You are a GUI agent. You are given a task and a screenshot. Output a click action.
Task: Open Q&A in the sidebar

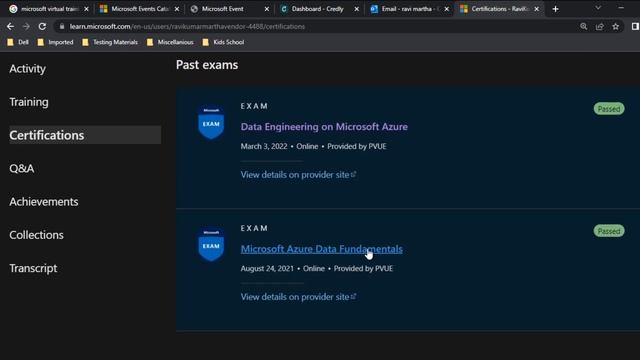tap(22, 169)
